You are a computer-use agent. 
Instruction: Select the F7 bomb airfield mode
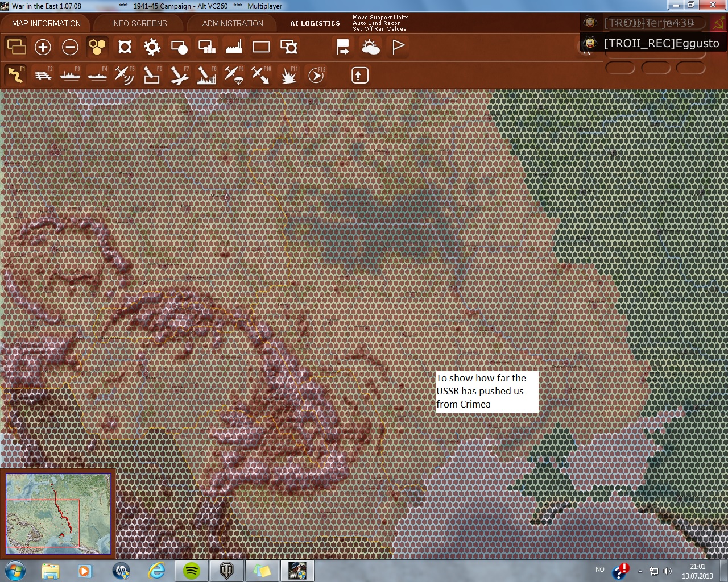pyautogui.click(x=179, y=75)
